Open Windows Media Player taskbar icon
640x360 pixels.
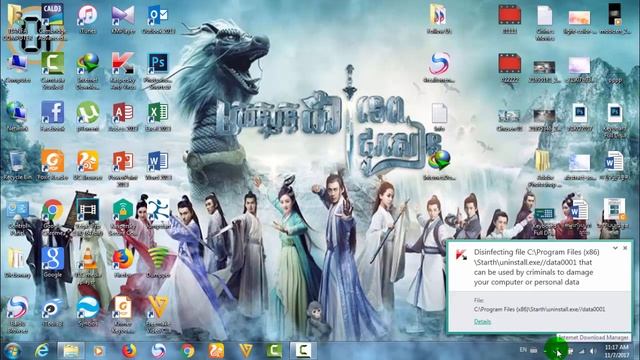98,350
